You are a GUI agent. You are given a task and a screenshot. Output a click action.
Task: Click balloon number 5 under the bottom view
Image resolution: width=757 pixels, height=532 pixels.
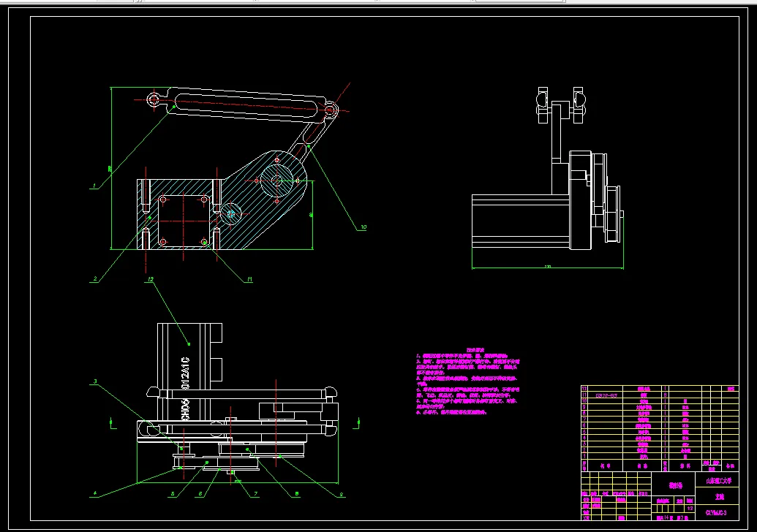[173, 493]
